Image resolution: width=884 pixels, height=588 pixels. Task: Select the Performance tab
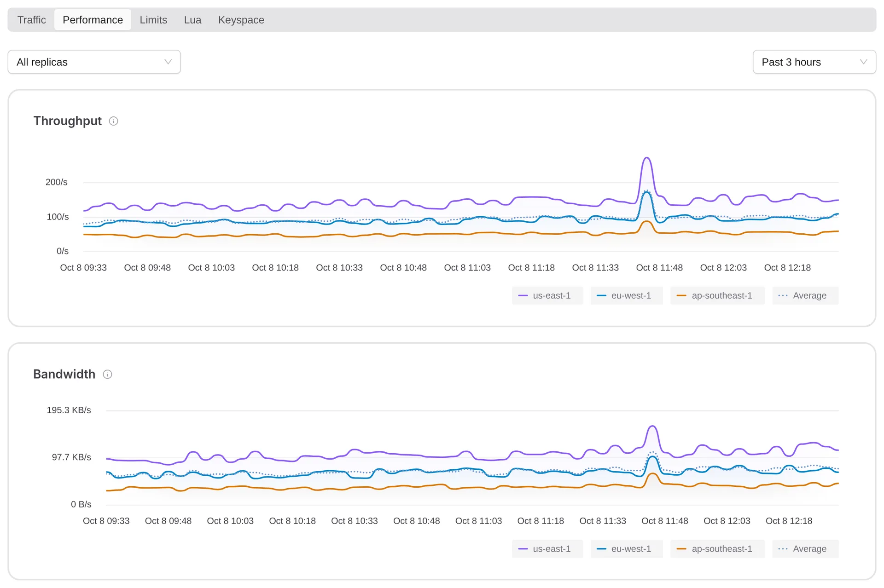pos(93,20)
